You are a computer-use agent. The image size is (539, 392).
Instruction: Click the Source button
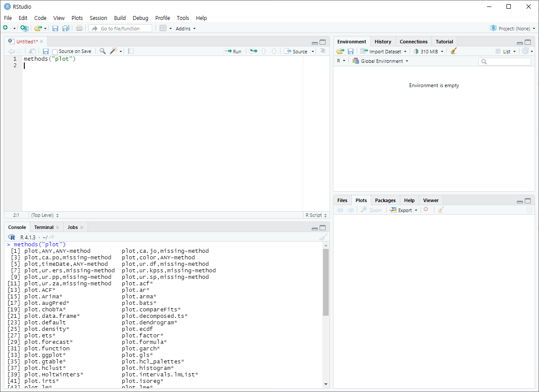(296, 51)
